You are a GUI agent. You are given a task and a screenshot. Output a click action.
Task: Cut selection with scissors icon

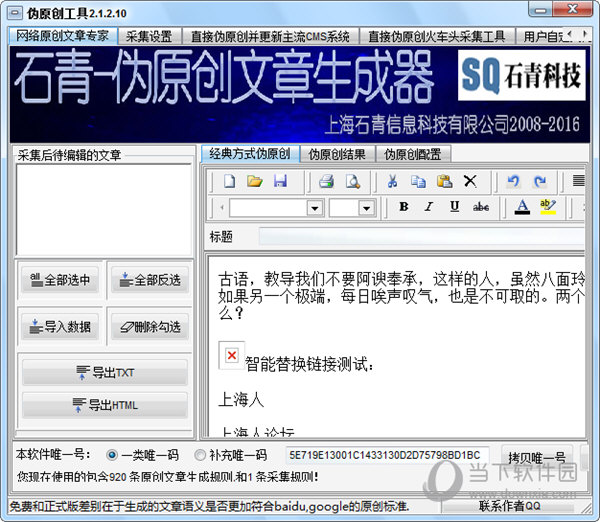click(392, 181)
